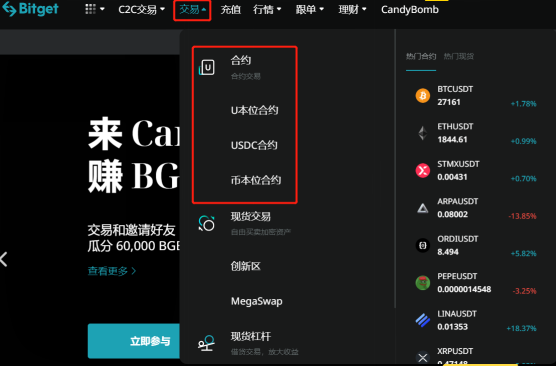Viewport: 556px width, 366px height.
Task: Expand the 行情 dropdown
Action: [x=267, y=10]
